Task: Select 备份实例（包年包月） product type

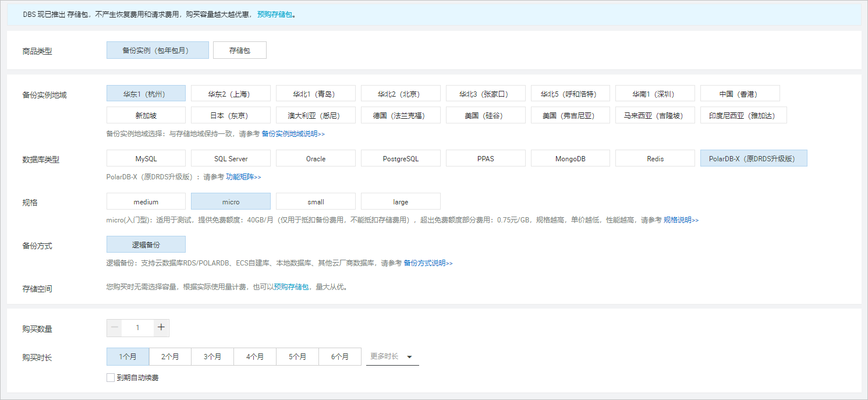Action: click(x=157, y=51)
